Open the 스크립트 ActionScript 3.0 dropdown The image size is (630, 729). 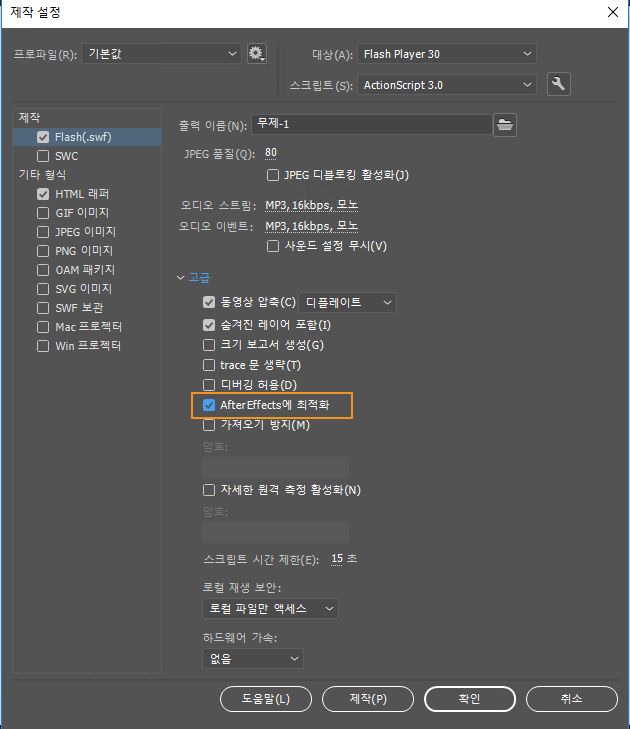(447, 85)
